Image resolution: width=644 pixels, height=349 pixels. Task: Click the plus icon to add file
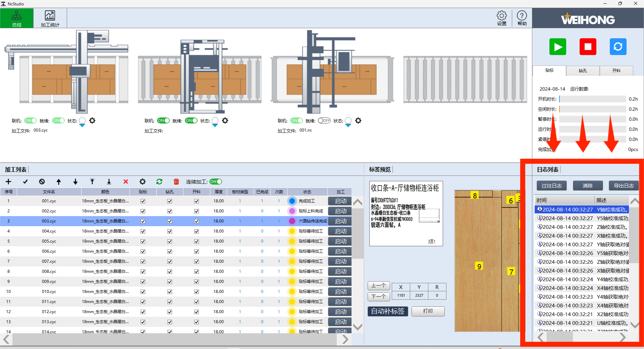click(x=8, y=182)
